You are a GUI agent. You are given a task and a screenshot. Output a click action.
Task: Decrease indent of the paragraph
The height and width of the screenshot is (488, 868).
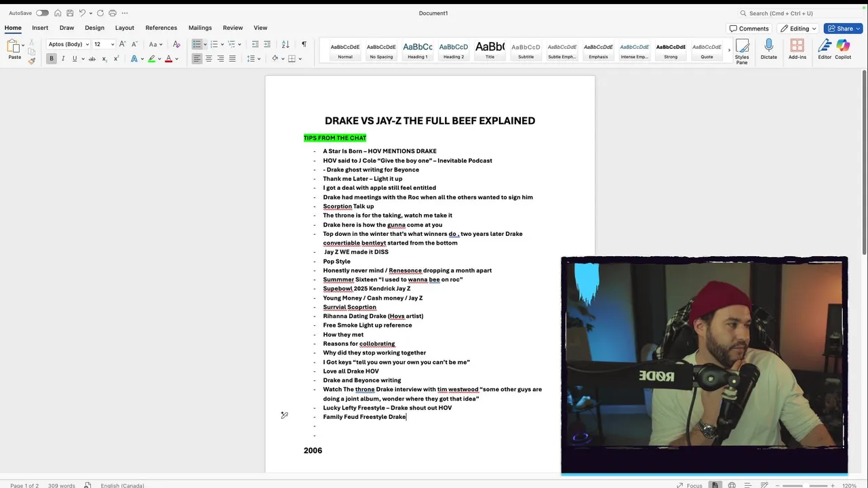(x=255, y=44)
